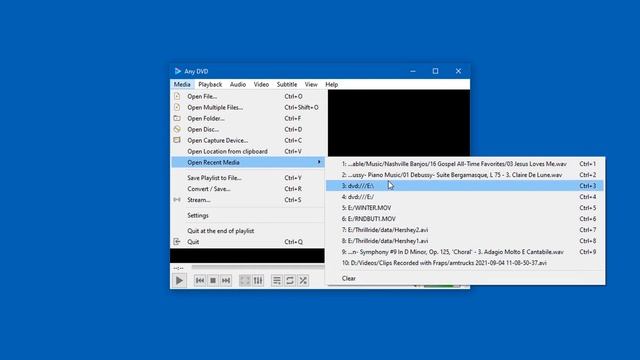
Task: Choose Stream... menu entry
Action: pyautogui.click(x=248, y=200)
